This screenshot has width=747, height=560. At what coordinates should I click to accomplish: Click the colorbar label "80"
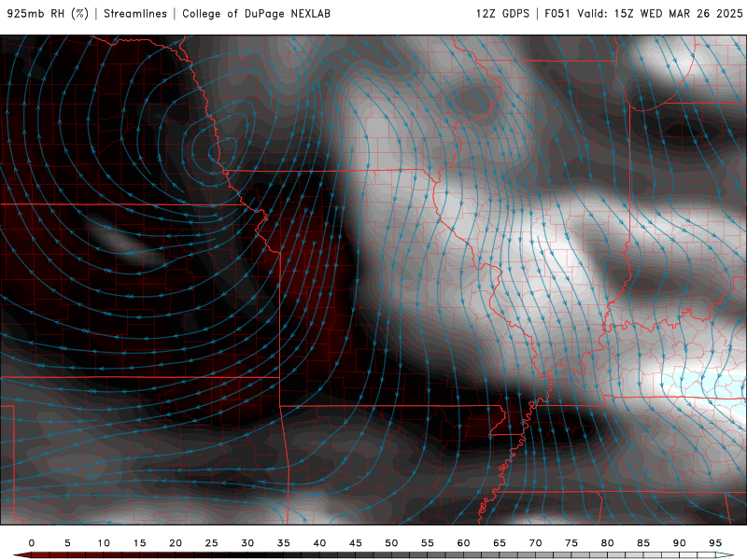pos(608,543)
